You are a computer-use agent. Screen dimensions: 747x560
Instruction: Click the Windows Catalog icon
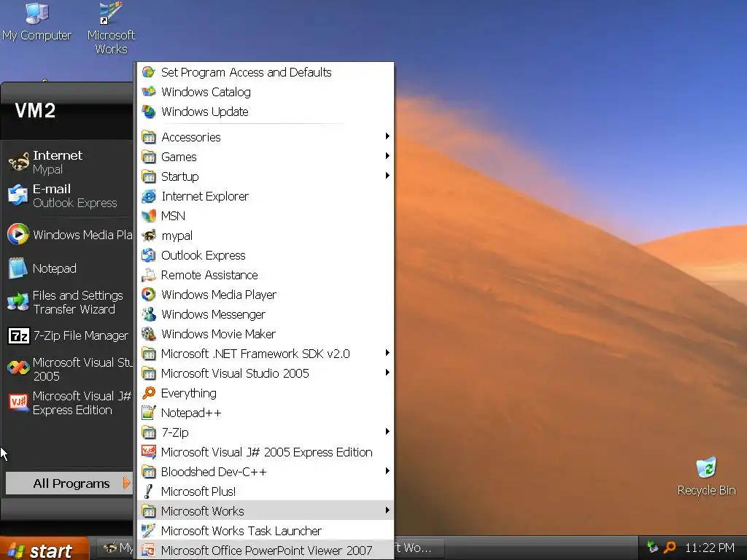point(149,92)
